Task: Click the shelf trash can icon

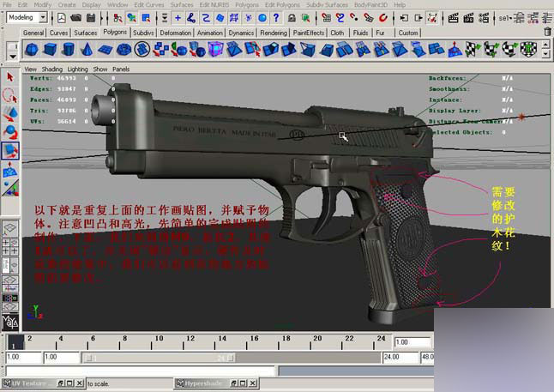Action: [x=547, y=32]
